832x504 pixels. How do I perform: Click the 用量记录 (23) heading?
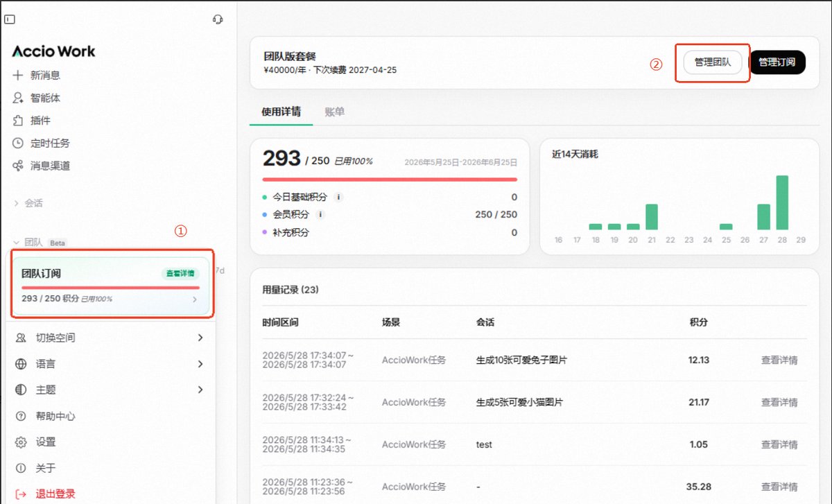pos(290,290)
